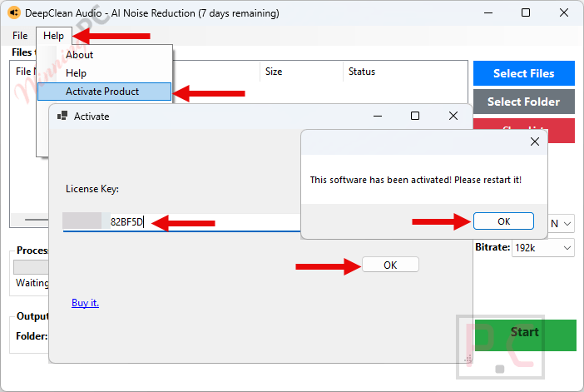Screen dimensions: 584x392
Task: Click Select Files button
Action: (x=523, y=73)
